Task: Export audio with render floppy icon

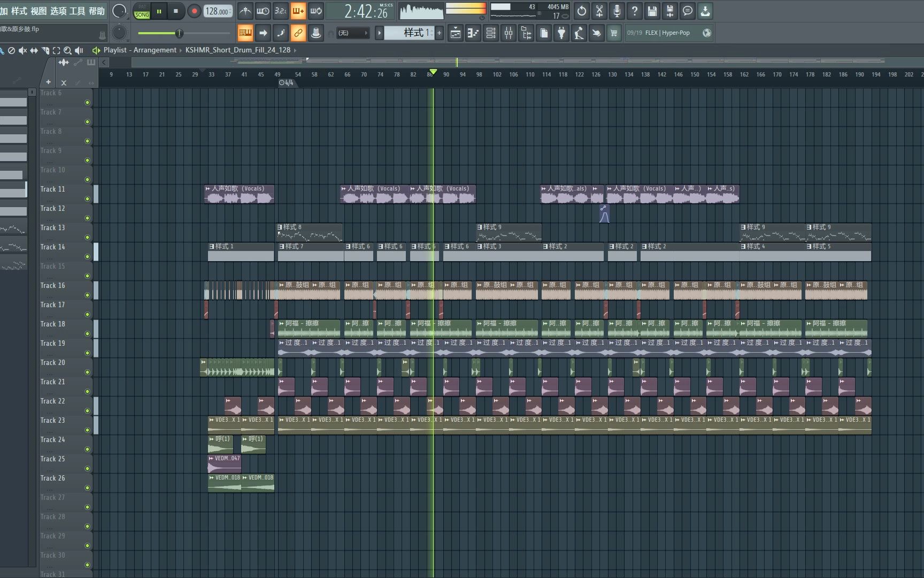Action: click(670, 11)
